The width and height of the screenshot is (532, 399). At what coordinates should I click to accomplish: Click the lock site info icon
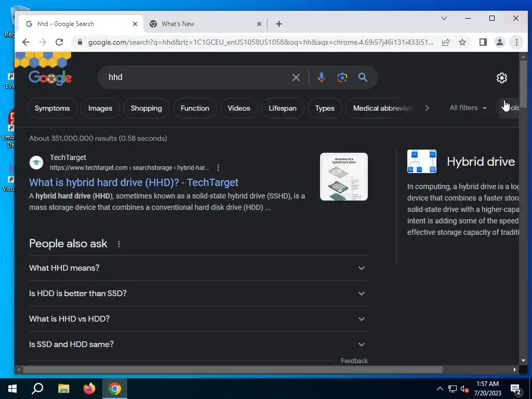[x=80, y=42]
